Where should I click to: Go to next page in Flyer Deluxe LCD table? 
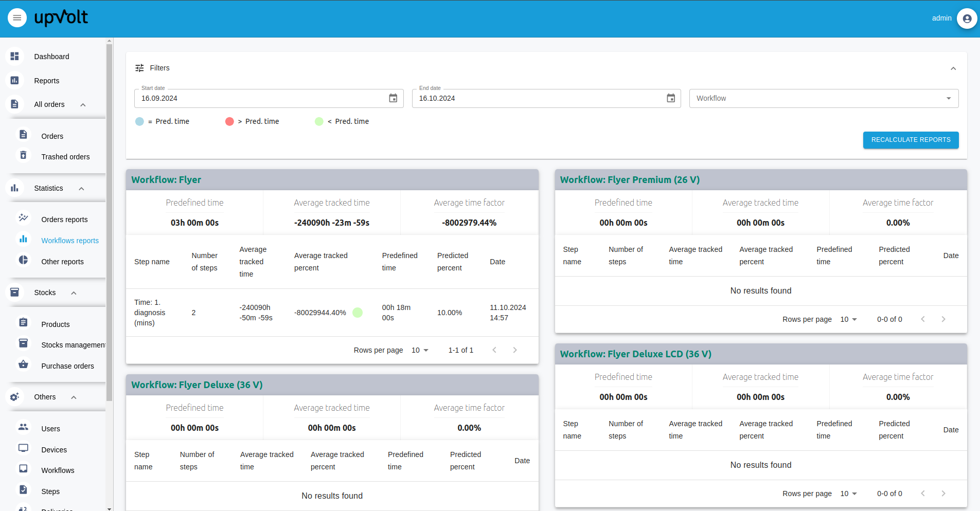tap(943, 494)
